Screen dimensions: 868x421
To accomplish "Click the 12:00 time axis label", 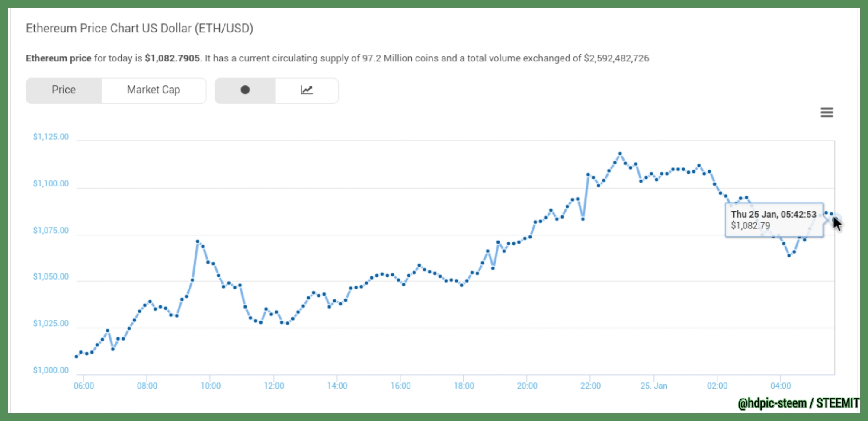I will coord(274,386).
